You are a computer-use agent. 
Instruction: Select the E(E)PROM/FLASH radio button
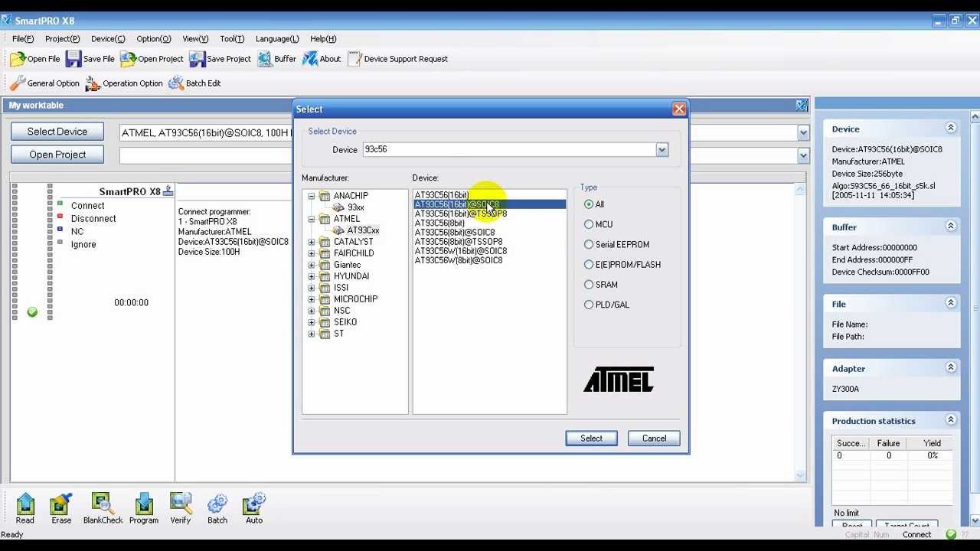pyautogui.click(x=589, y=264)
